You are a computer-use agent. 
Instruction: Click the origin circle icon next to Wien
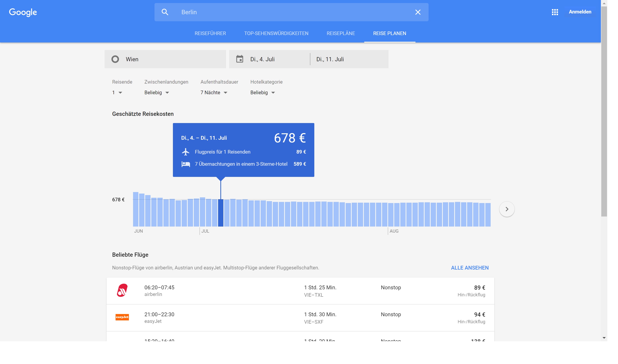pos(115,59)
